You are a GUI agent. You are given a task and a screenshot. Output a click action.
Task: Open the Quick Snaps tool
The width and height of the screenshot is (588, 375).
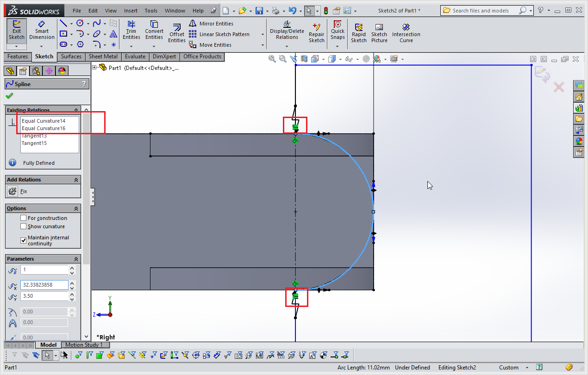[338, 31]
